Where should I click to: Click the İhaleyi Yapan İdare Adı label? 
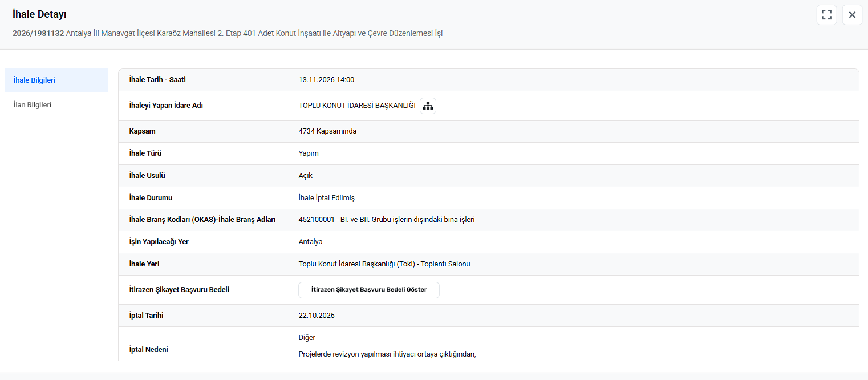[166, 106]
